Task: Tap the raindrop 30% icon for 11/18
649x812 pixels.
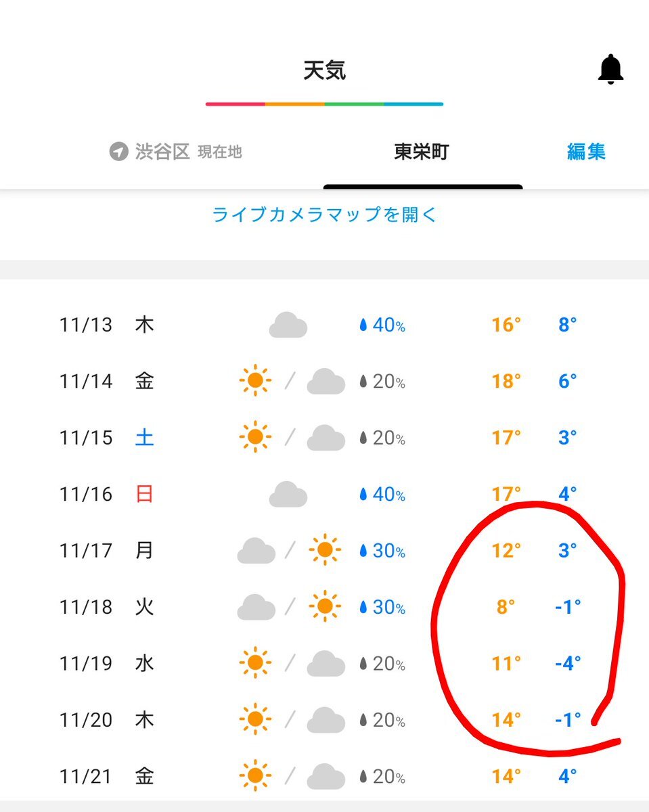Action: pyautogui.click(x=363, y=608)
